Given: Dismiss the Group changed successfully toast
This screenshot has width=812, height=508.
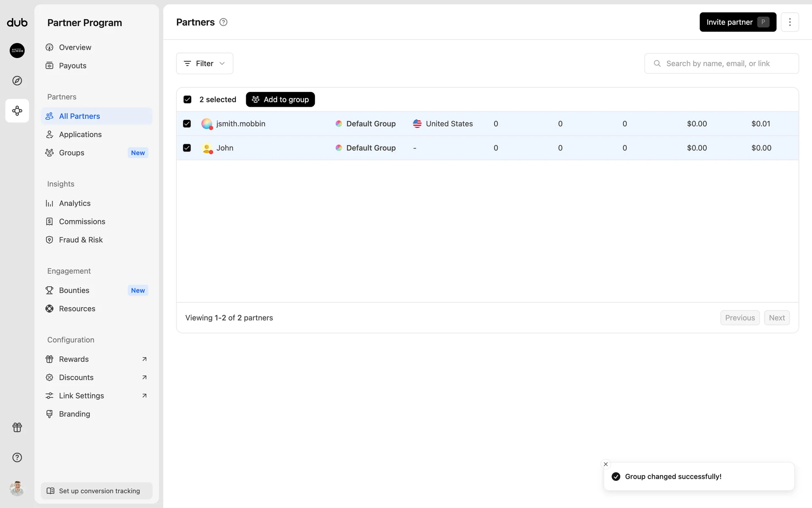Looking at the screenshot, I should [606, 464].
